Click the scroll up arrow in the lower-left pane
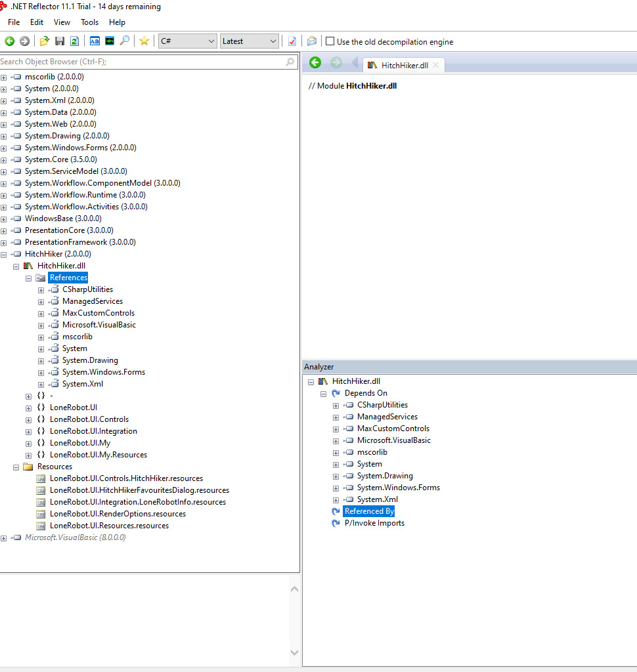This screenshot has width=637, height=672. coord(294,589)
